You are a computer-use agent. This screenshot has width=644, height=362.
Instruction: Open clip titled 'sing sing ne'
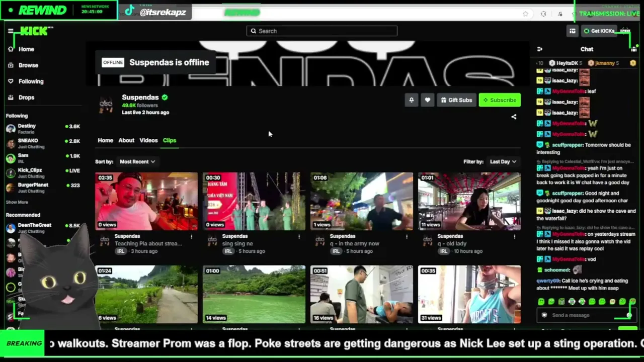tap(237, 244)
